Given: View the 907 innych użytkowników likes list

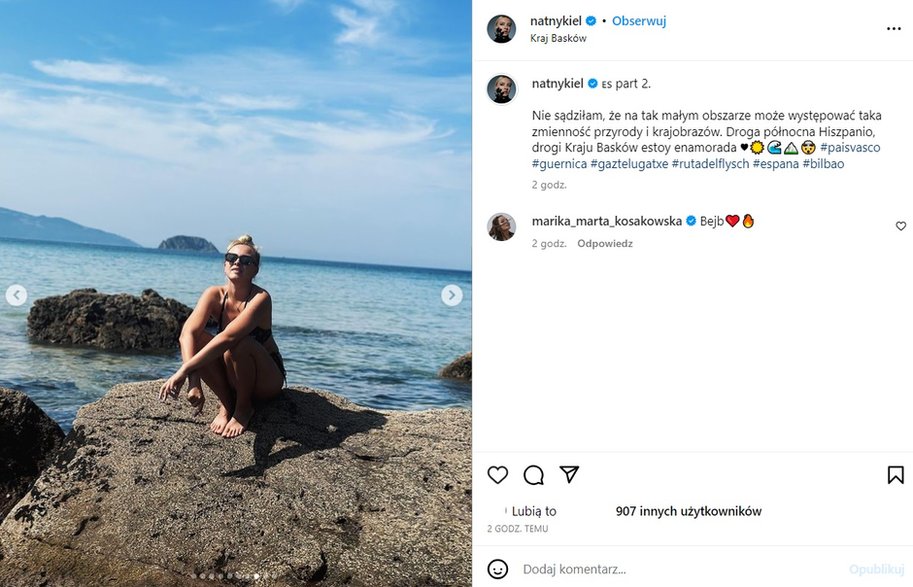Looking at the screenshot, I should click(x=689, y=510).
